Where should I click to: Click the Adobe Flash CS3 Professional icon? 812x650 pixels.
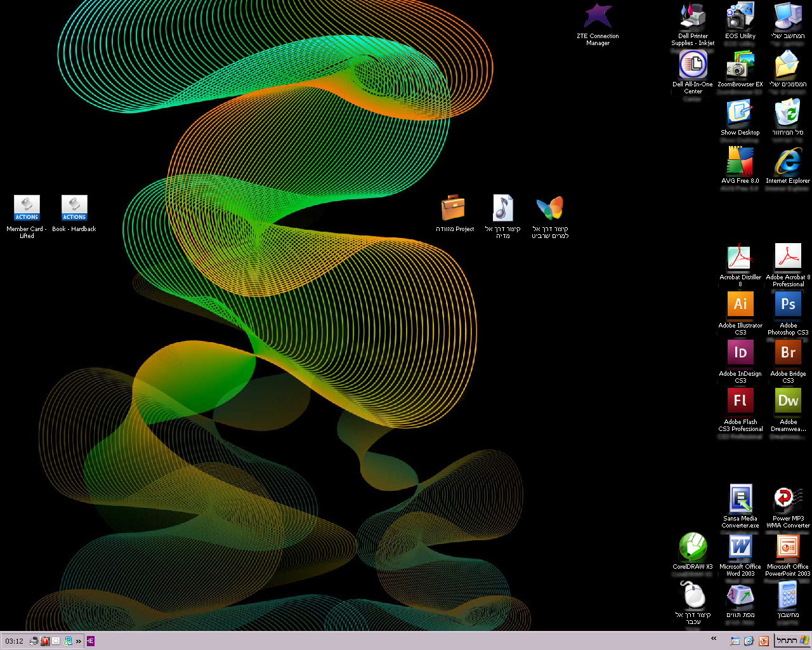[740, 401]
